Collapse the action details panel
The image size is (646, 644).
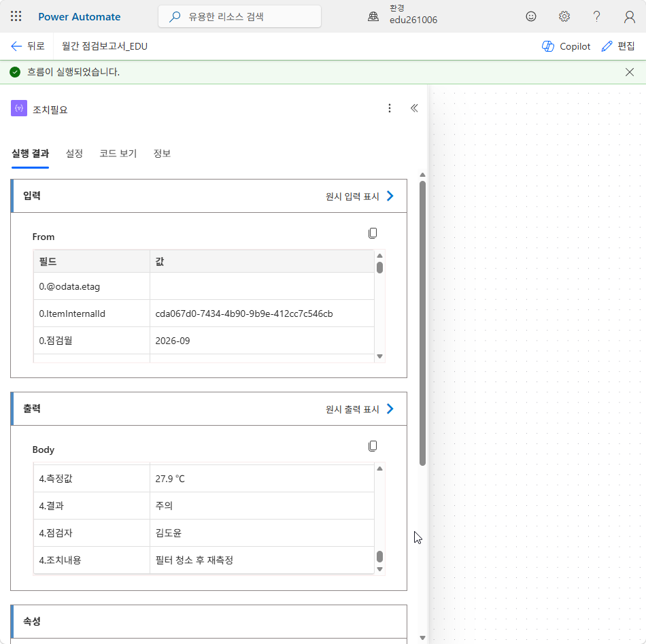click(x=414, y=108)
